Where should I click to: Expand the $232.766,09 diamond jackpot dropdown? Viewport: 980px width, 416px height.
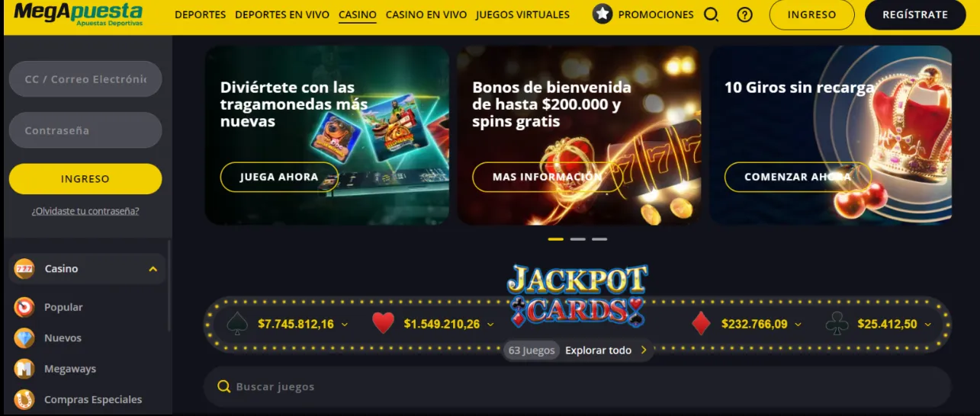798,324
